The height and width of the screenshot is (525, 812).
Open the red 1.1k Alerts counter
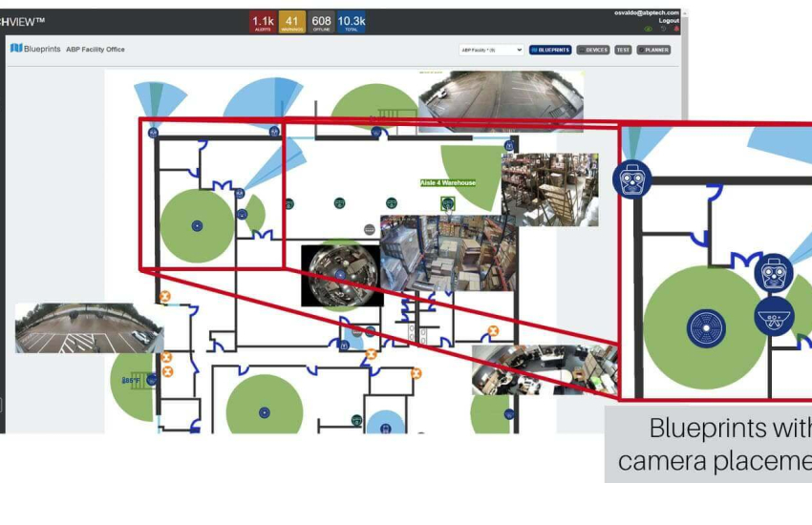tap(262, 22)
